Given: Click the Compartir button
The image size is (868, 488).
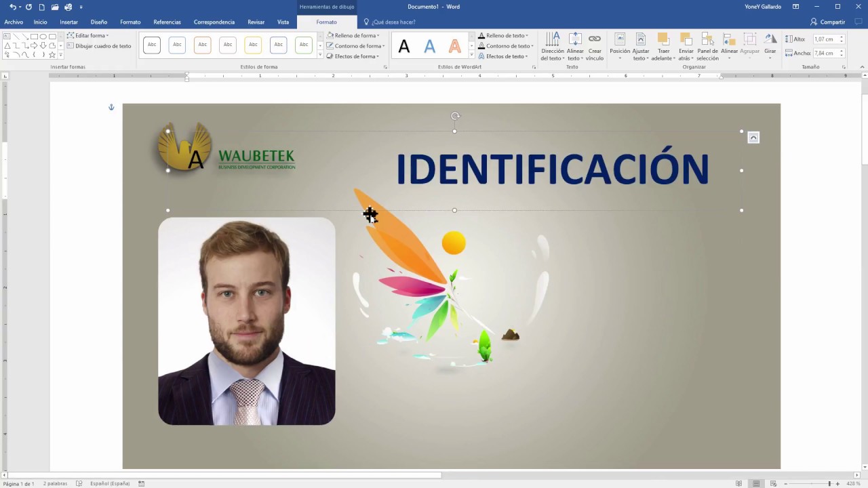Looking at the screenshot, I should (827, 22).
